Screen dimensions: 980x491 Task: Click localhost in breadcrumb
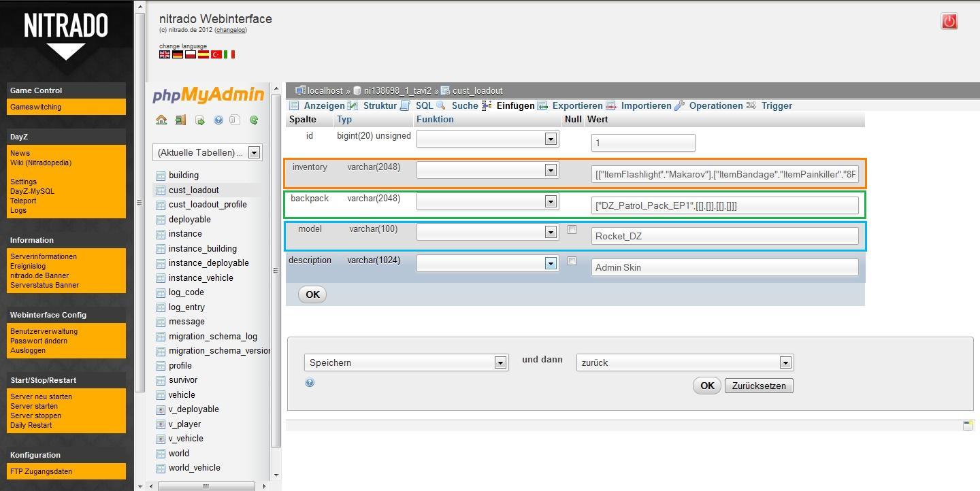tap(325, 90)
